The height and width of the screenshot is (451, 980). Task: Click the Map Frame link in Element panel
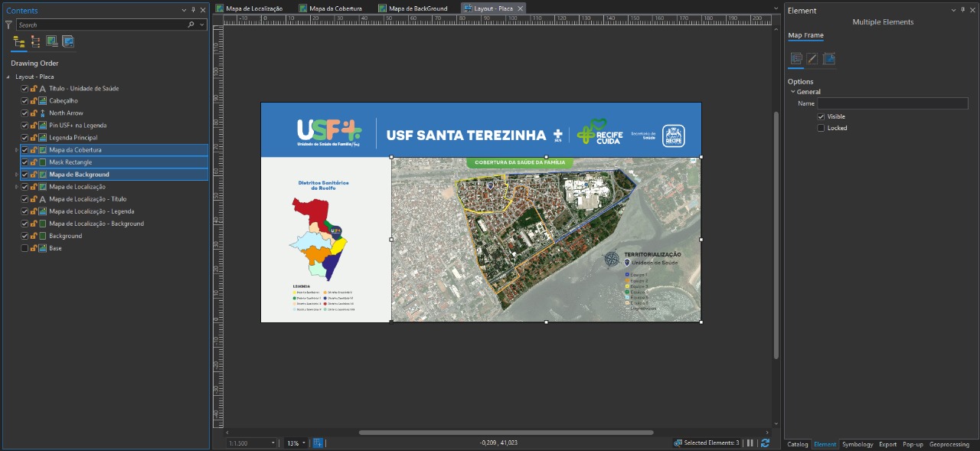[805, 35]
